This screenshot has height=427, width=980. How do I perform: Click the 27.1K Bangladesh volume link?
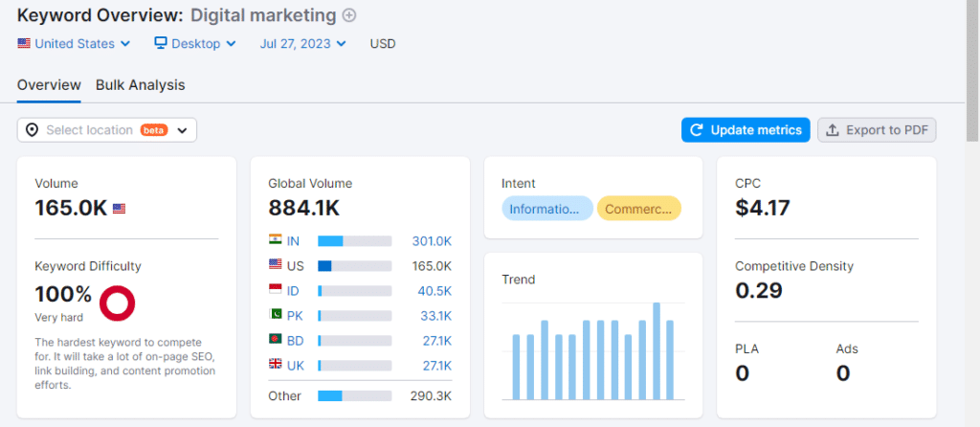[435, 341]
